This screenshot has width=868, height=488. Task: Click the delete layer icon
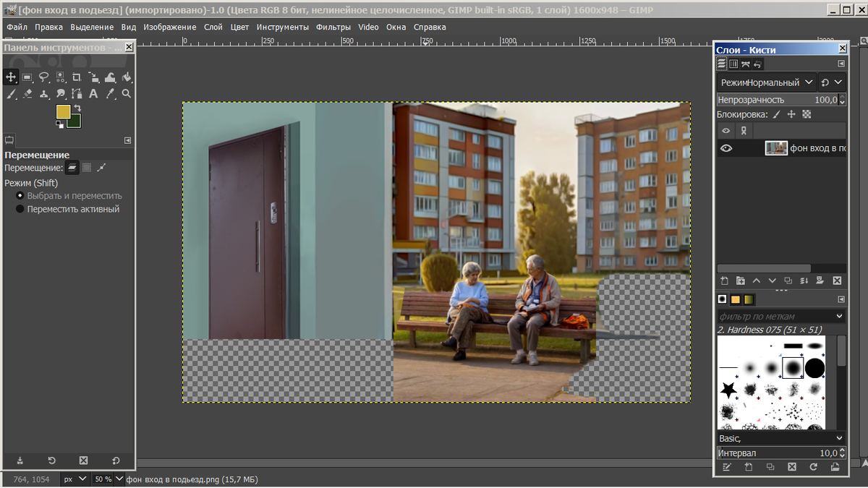pyautogui.click(x=837, y=281)
